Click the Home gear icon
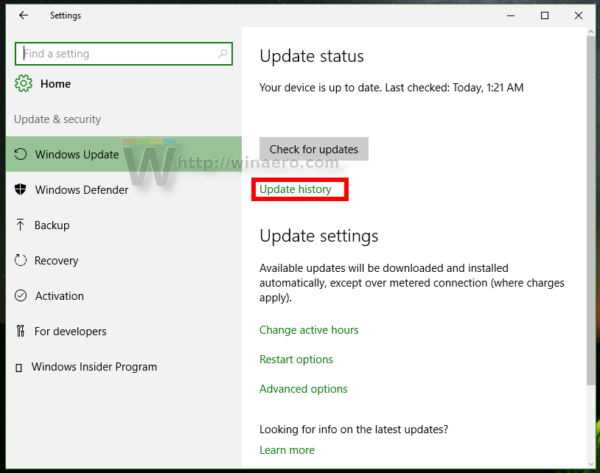 [x=24, y=84]
